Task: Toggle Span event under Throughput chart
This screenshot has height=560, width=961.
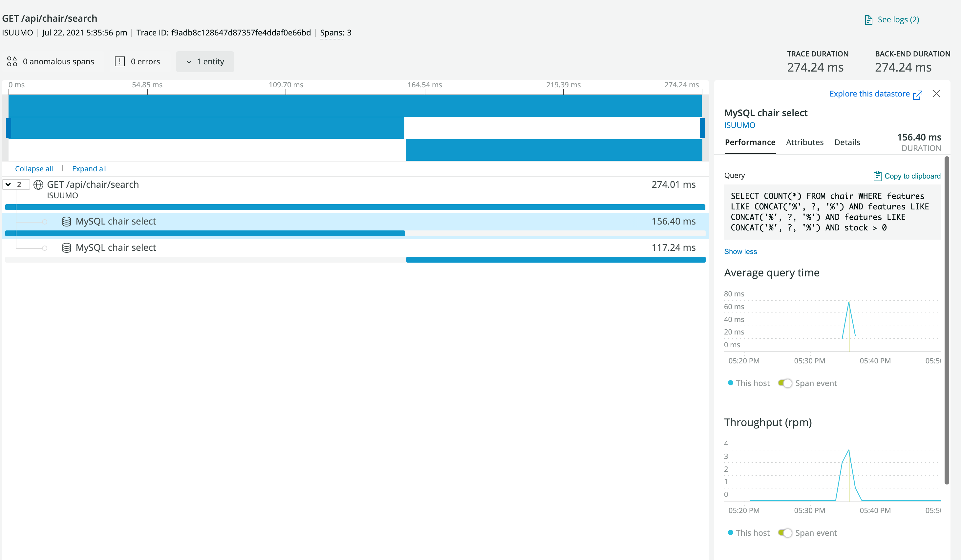Action: point(785,532)
